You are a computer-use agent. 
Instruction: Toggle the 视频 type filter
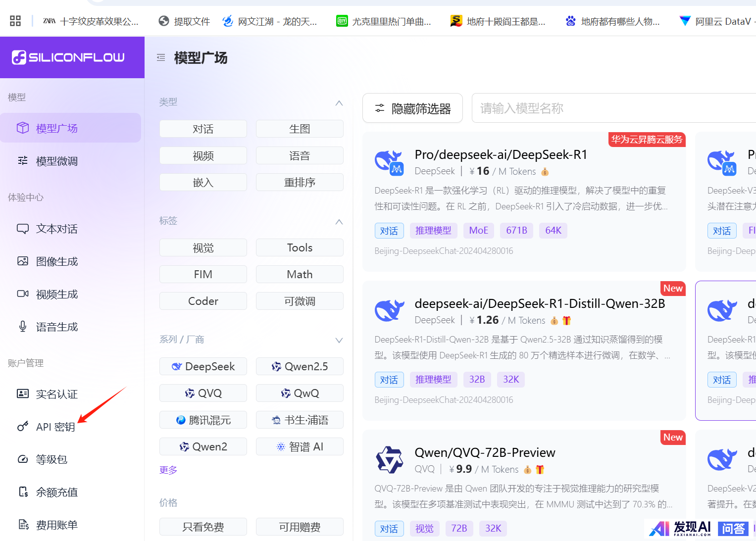tap(203, 155)
